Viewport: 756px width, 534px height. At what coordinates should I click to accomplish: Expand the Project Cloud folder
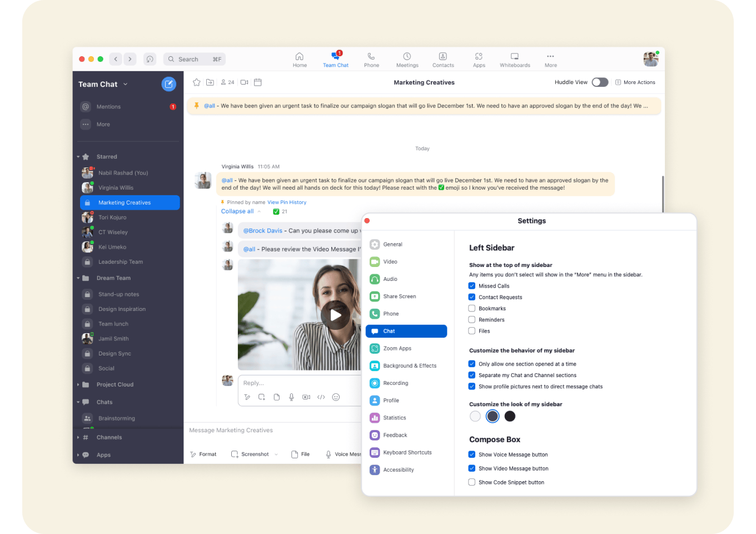(x=78, y=384)
